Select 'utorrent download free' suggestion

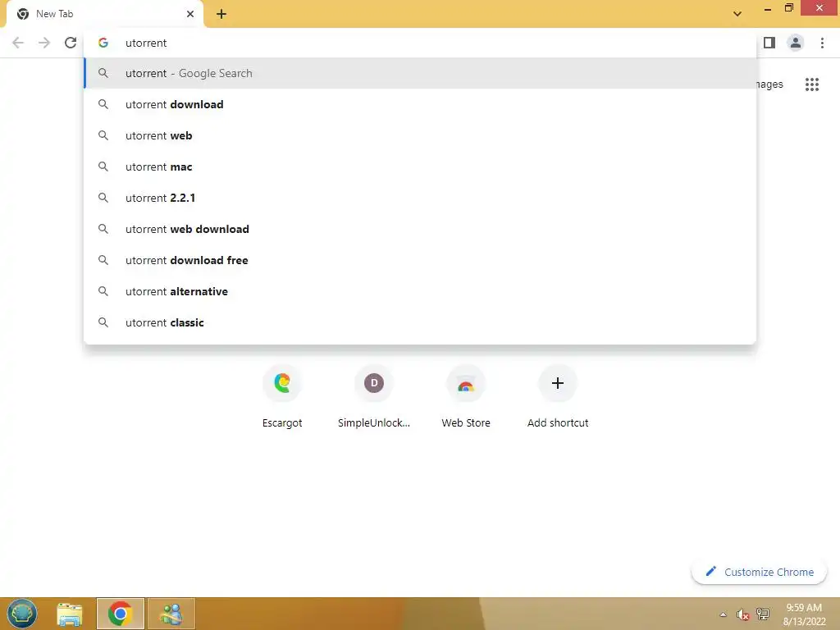coord(420,260)
